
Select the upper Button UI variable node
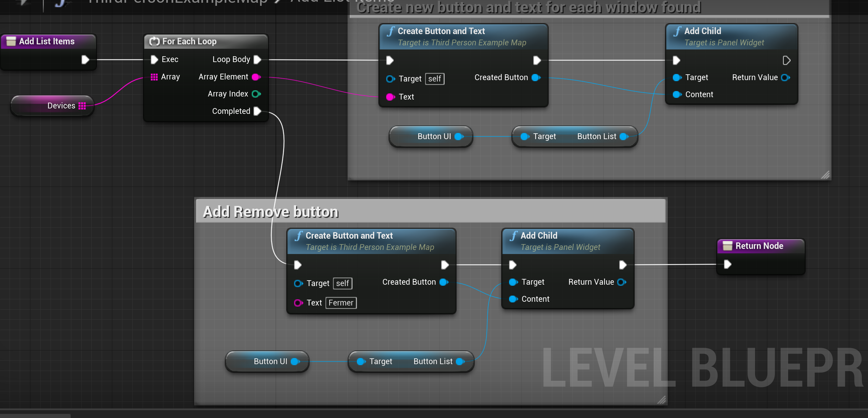point(431,137)
